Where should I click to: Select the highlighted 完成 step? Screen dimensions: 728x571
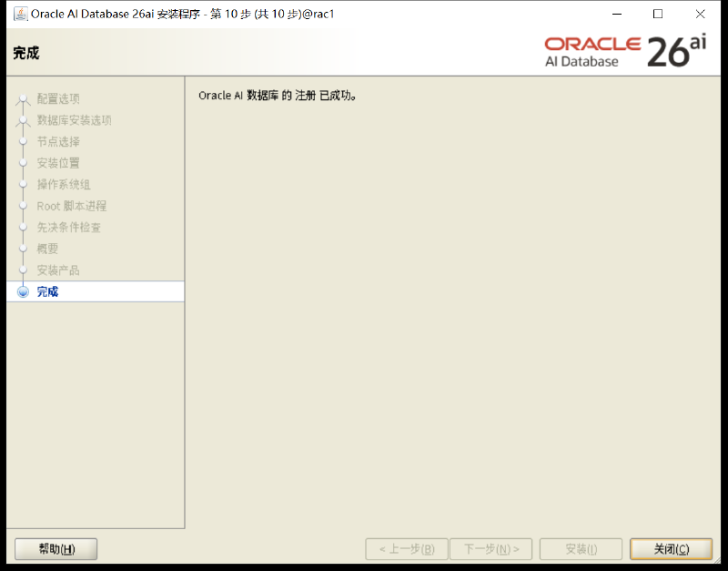96,291
